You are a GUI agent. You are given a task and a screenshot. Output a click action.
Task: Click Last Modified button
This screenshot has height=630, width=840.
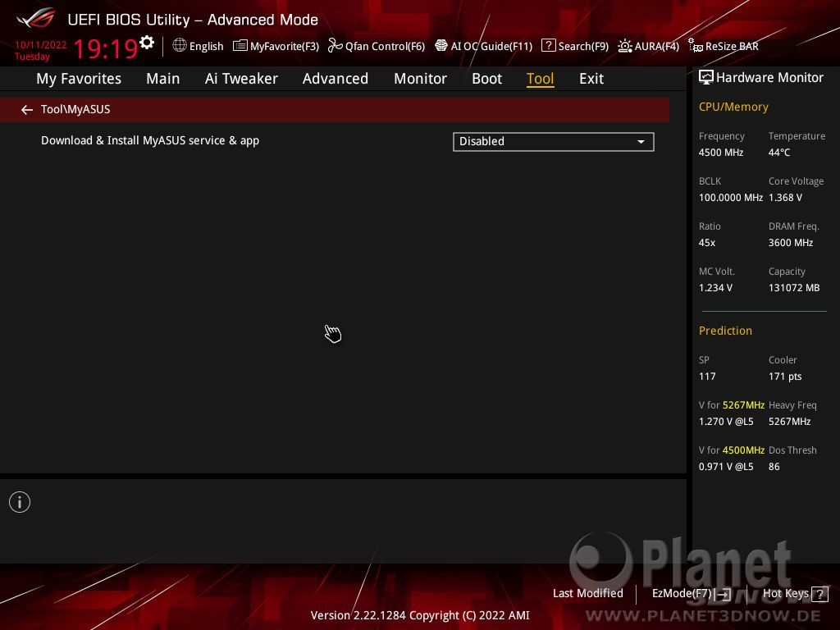pyautogui.click(x=587, y=593)
